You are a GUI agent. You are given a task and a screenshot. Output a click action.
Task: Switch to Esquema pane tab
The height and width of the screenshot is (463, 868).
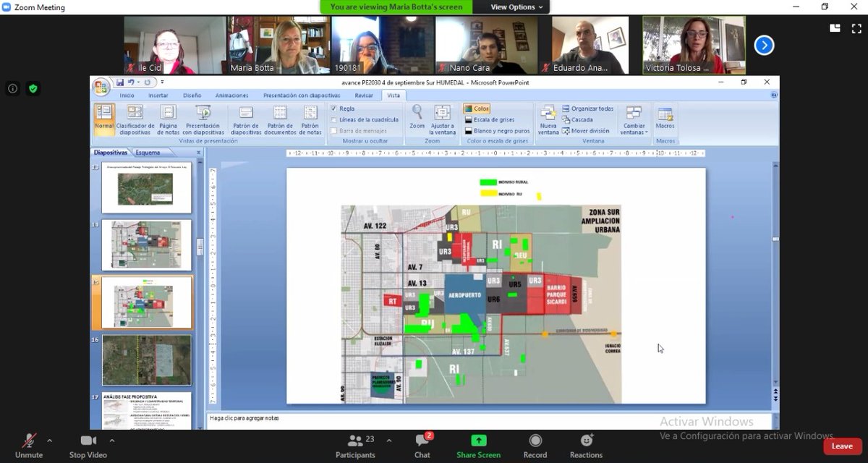pyautogui.click(x=148, y=153)
